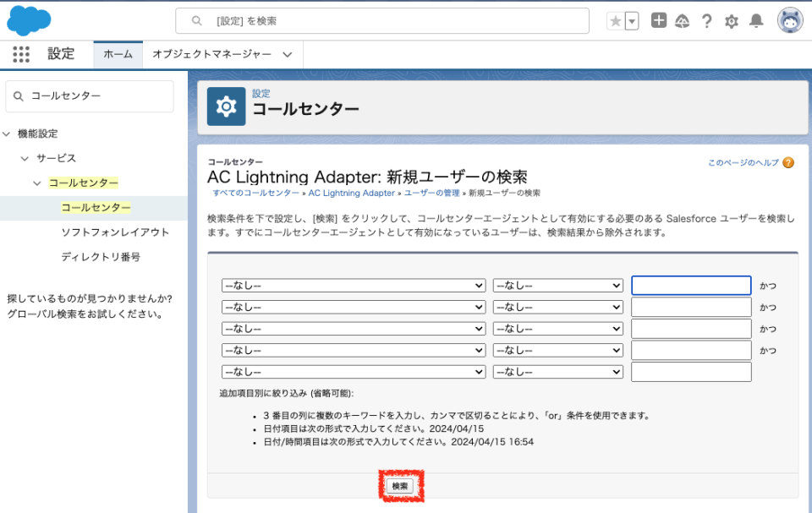Open the ユーザーの管理 breadcrumb link
Screen dimensions: 812x513
pyautogui.click(x=432, y=193)
